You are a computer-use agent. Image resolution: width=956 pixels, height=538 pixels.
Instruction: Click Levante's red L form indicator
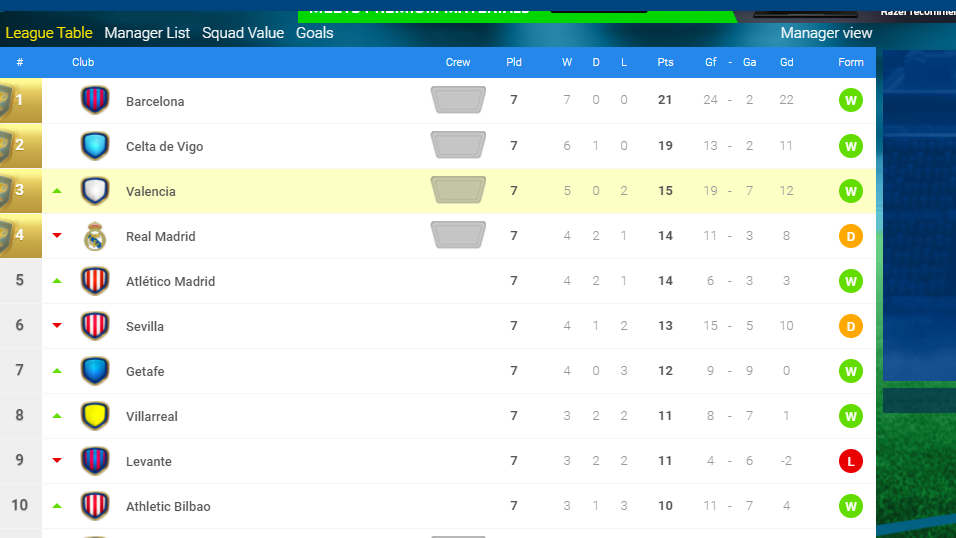[851, 461]
